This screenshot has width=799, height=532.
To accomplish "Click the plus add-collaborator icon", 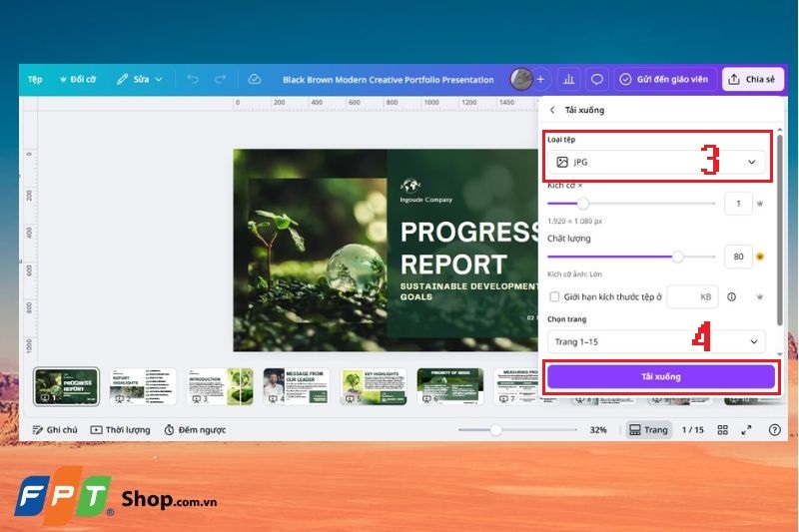I will point(540,80).
